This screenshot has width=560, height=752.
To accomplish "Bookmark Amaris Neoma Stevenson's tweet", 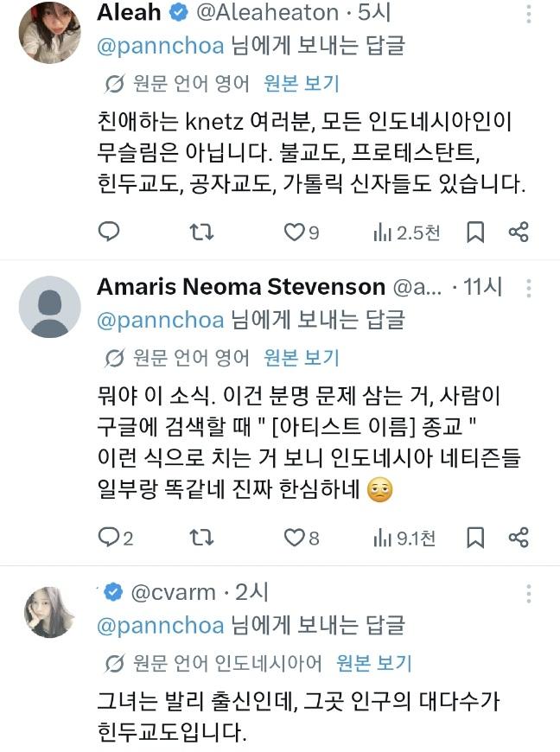I will click(x=475, y=538).
